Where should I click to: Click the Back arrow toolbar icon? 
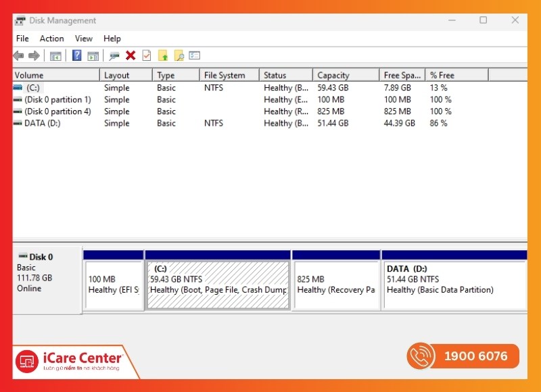[x=18, y=55]
